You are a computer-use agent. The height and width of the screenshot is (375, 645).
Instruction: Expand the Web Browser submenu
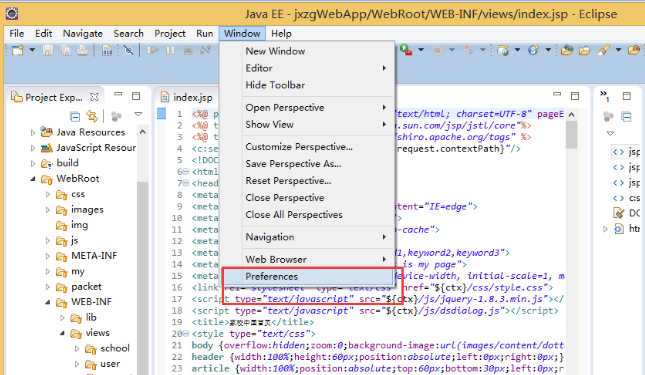308,259
